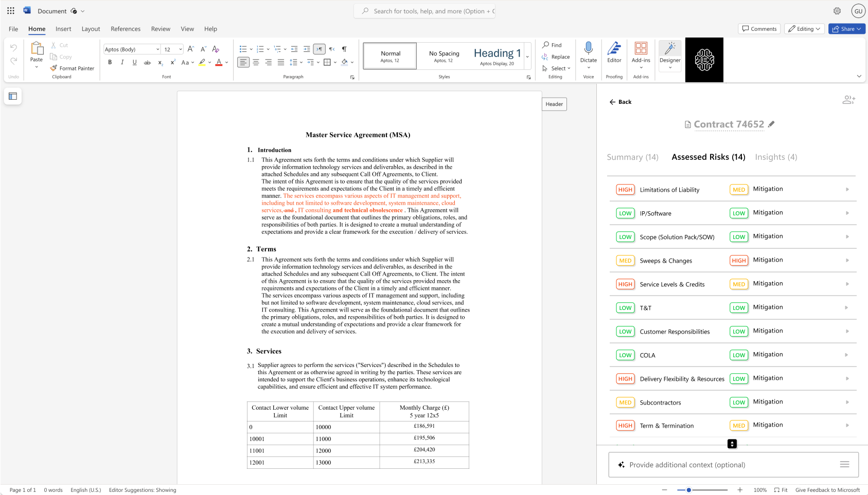The image size is (868, 495).
Task: Increase font size with the grow icon
Action: (x=191, y=49)
